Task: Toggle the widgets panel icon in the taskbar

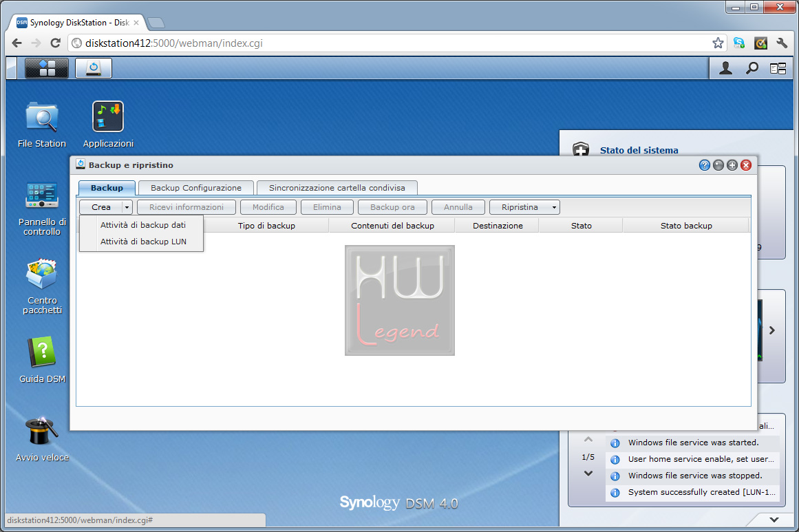Action: pos(778,68)
